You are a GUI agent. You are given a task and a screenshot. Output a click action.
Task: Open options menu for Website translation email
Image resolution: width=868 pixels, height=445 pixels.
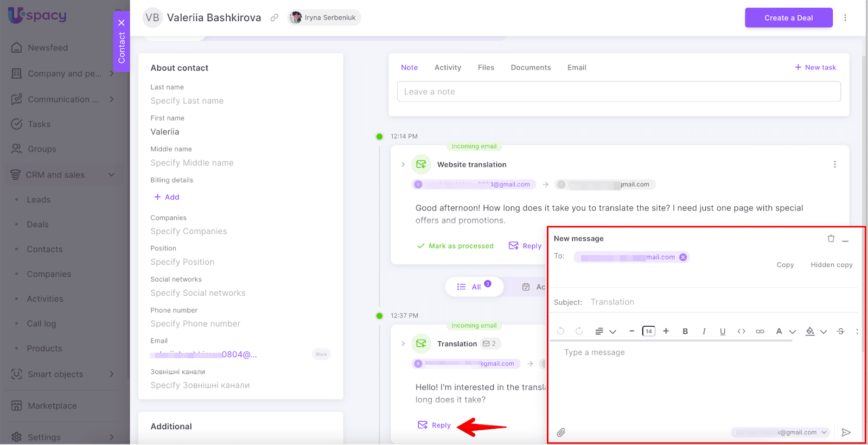tap(834, 164)
